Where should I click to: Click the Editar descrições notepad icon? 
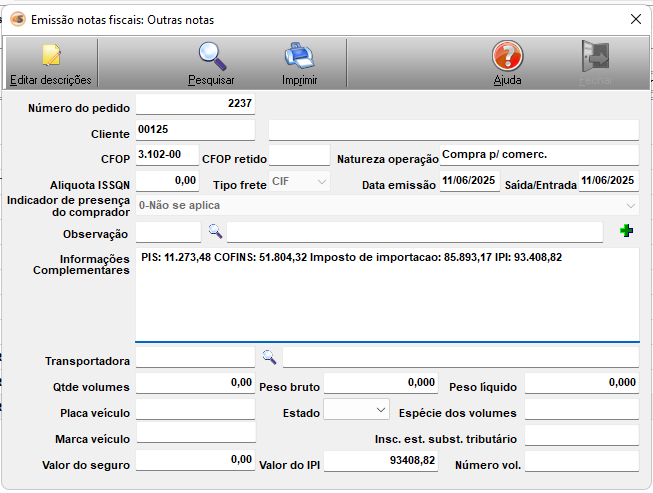click(50, 56)
